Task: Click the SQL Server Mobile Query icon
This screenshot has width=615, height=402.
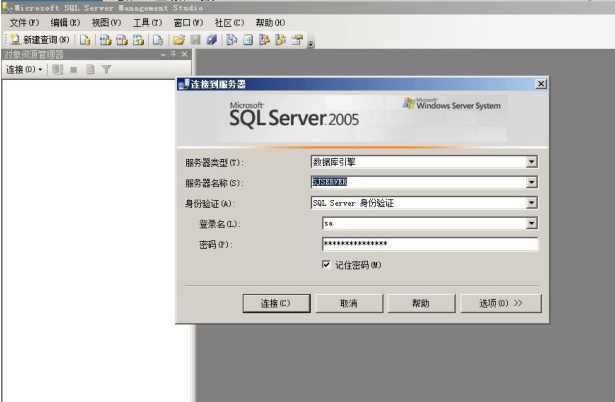Action: pyautogui.click(x=157, y=37)
